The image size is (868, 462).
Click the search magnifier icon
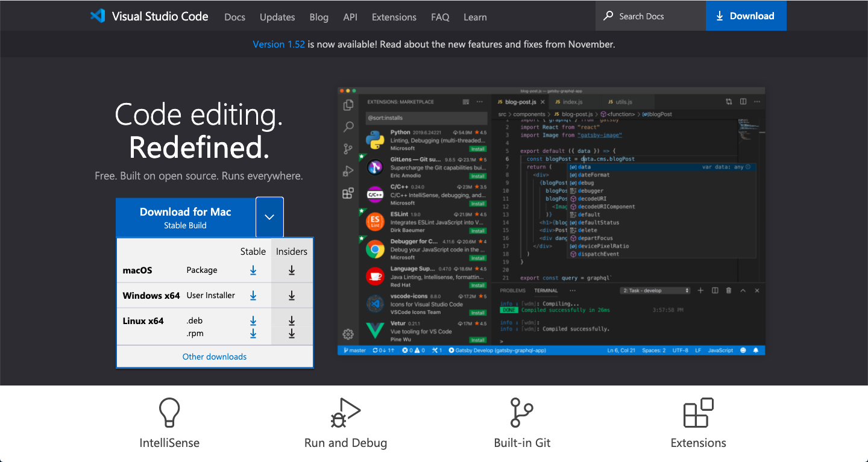click(609, 16)
